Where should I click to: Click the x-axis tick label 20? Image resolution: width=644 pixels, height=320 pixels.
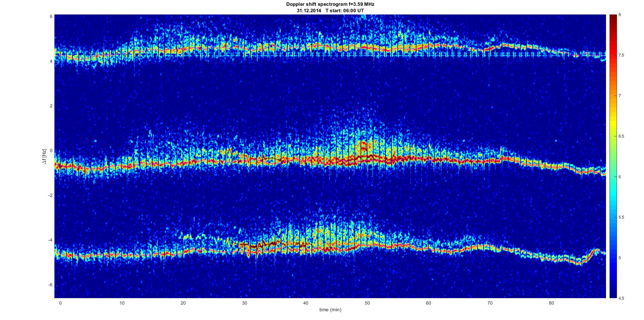(183, 303)
